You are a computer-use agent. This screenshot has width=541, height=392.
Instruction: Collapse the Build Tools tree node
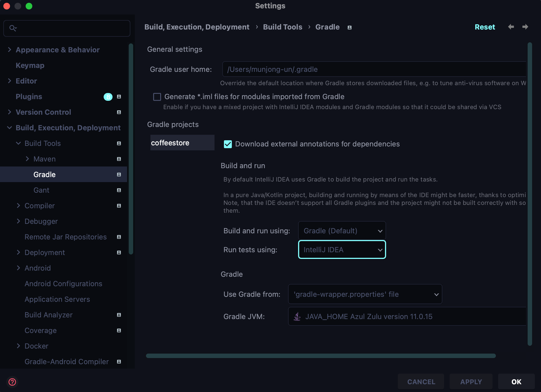[18, 143]
